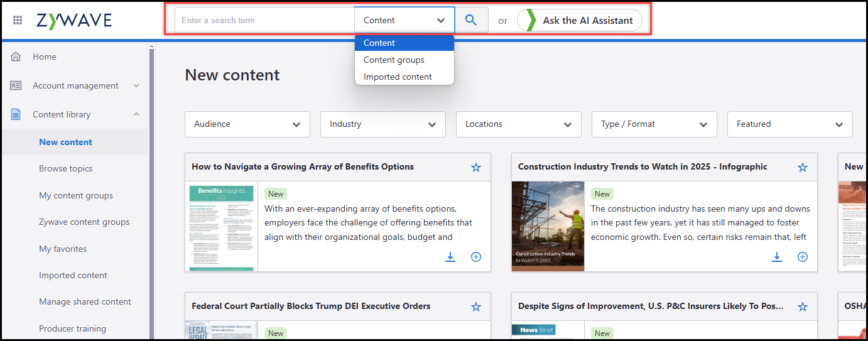Screen dimensions: 868x341
Task: Expand the Type / Format filter dropdown
Action: [x=654, y=124]
